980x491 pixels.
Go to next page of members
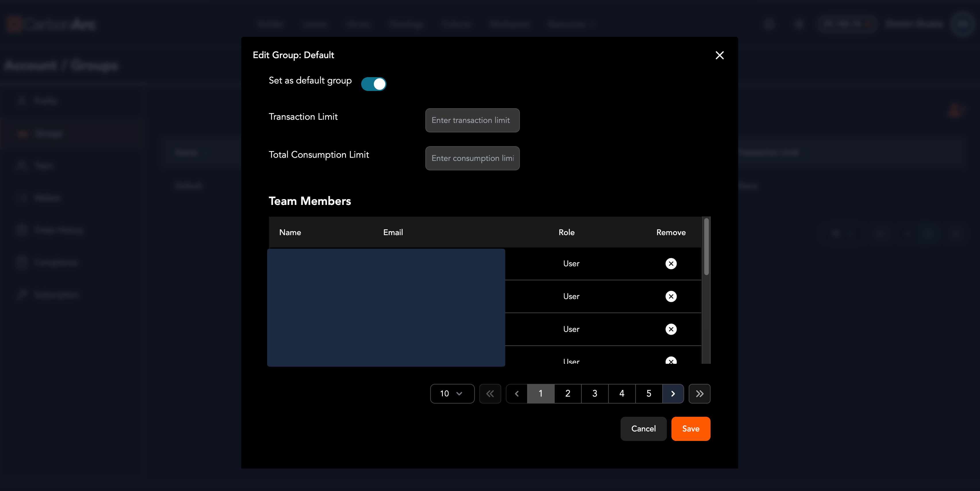click(673, 393)
